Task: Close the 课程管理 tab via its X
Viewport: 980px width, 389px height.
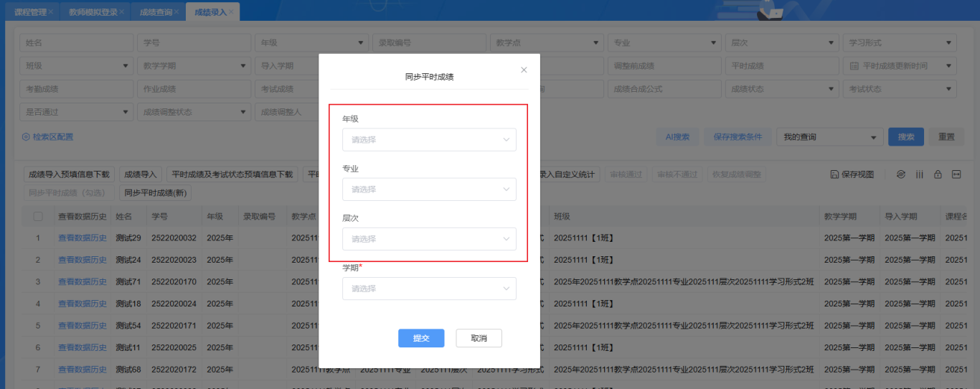Action: coord(50,12)
